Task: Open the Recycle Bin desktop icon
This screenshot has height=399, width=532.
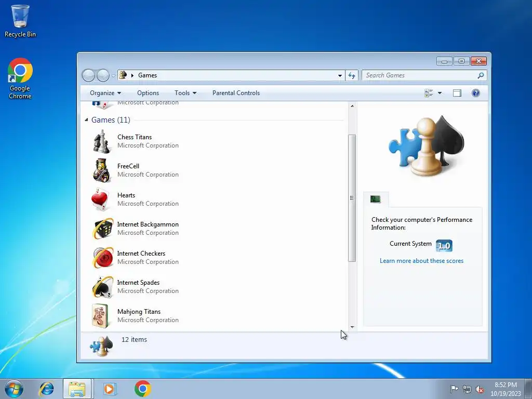Action: tap(20, 21)
